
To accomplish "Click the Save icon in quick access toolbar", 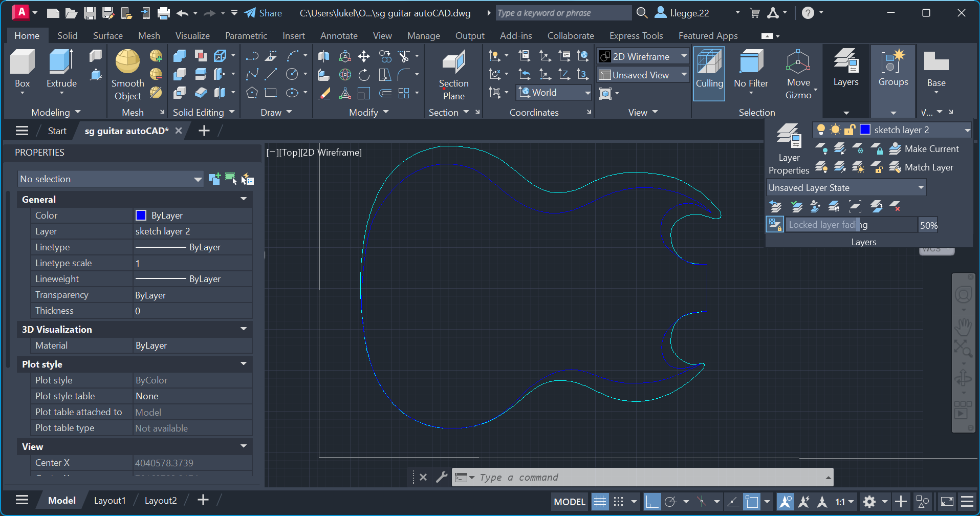I will [x=90, y=13].
